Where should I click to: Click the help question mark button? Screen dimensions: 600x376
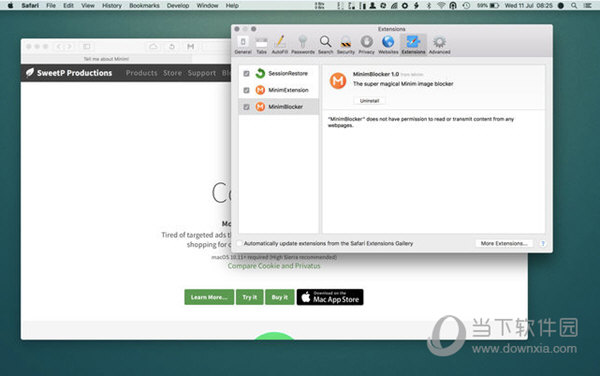(543, 243)
